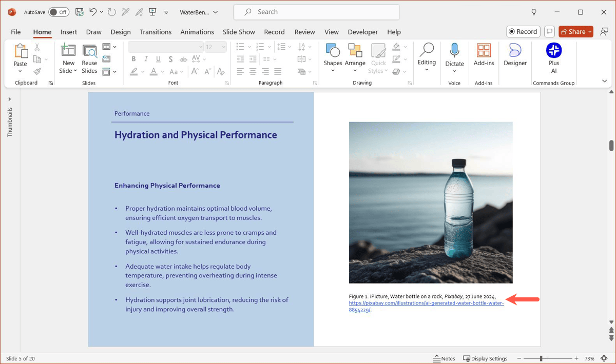This screenshot has width=616, height=364.
Task: Click the Search box
Action: click(317, 12)
